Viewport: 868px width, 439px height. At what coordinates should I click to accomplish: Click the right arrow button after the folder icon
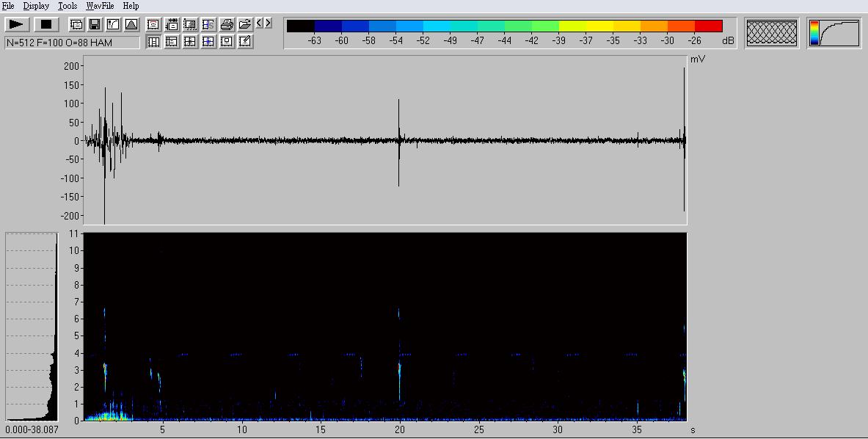point(268,23)
